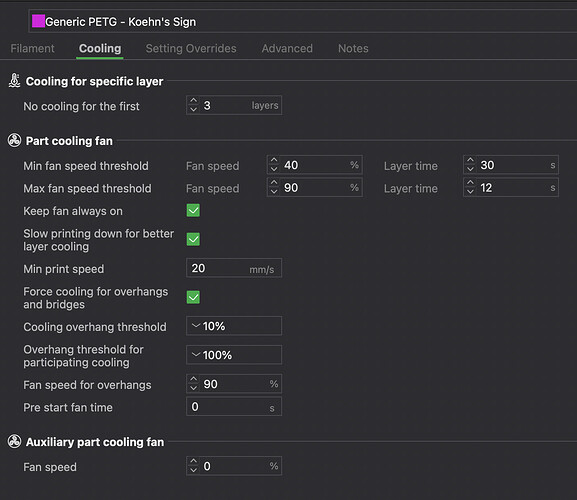Click the Cooling for specific layer icon
This screenshot has width=577, height=500.
pyautogui.click(x=15, y=81)
